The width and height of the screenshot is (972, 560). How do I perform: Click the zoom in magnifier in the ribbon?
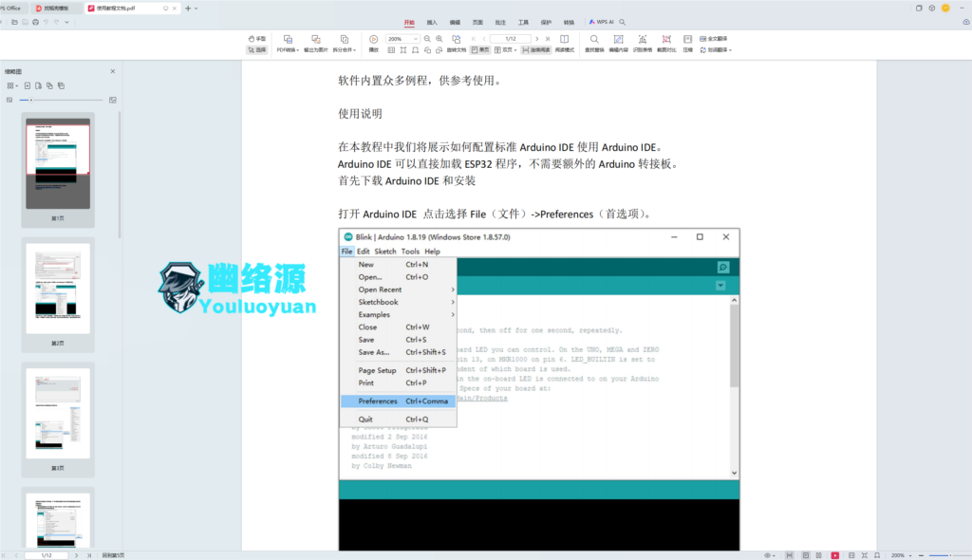[439, 39]
